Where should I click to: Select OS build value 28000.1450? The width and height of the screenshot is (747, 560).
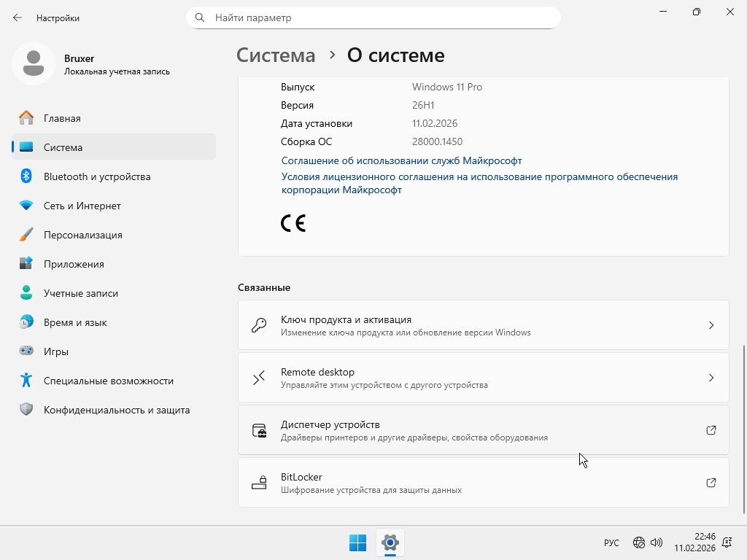[437, 141]
